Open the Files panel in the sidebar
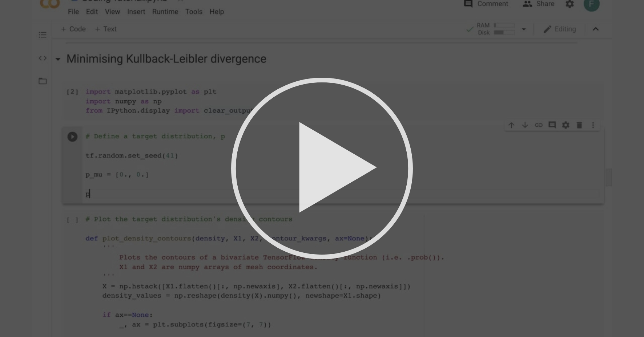 click(x=43, y=81)
